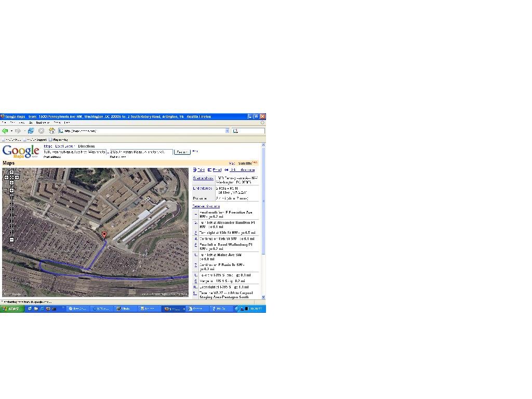Open the Back button history dropdown
Viewport: 532px width, 399px height.
11,131
